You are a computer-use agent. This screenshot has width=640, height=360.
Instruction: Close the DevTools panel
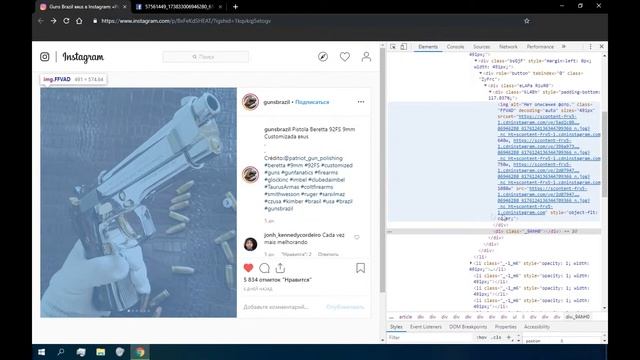point(602,47)
